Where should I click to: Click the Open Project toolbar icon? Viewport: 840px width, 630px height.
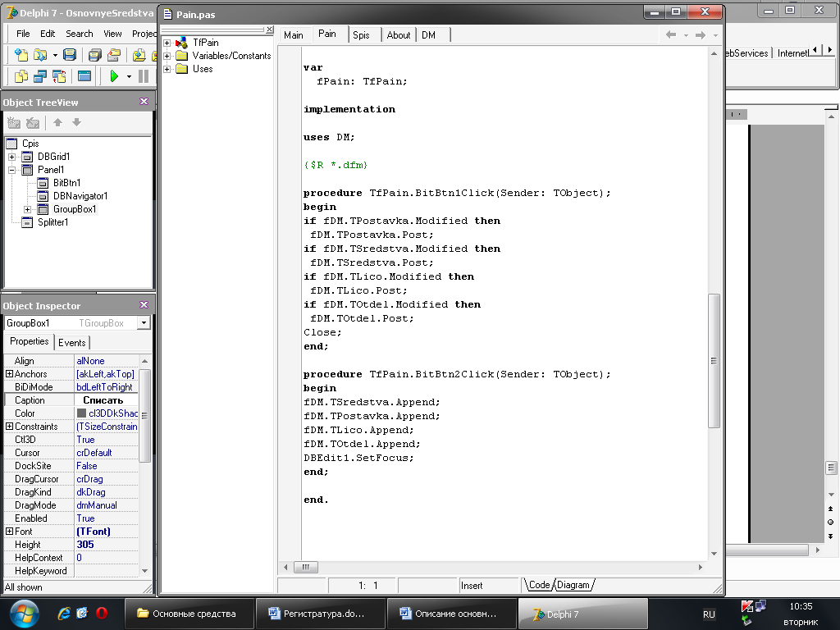point(113,55)
